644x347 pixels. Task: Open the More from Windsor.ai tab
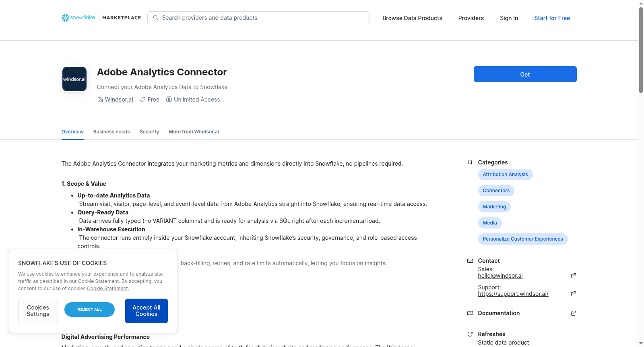194,132
